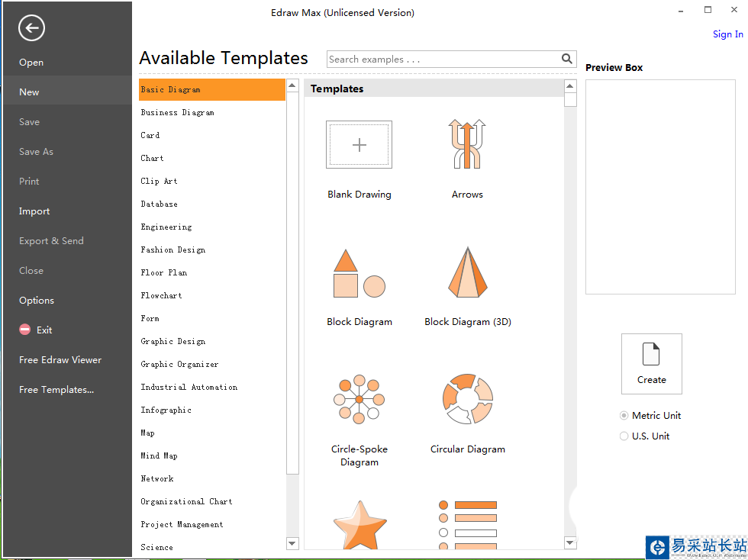Open Options in the sidebar
The width and height of the screenshot is (748, 560).
37,301
